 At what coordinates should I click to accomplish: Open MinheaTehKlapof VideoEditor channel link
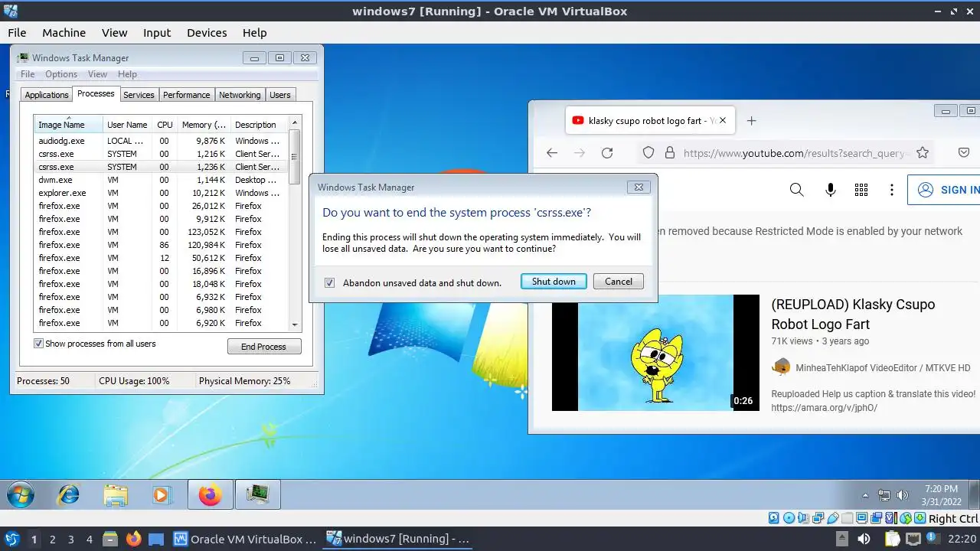coord(883,367)
